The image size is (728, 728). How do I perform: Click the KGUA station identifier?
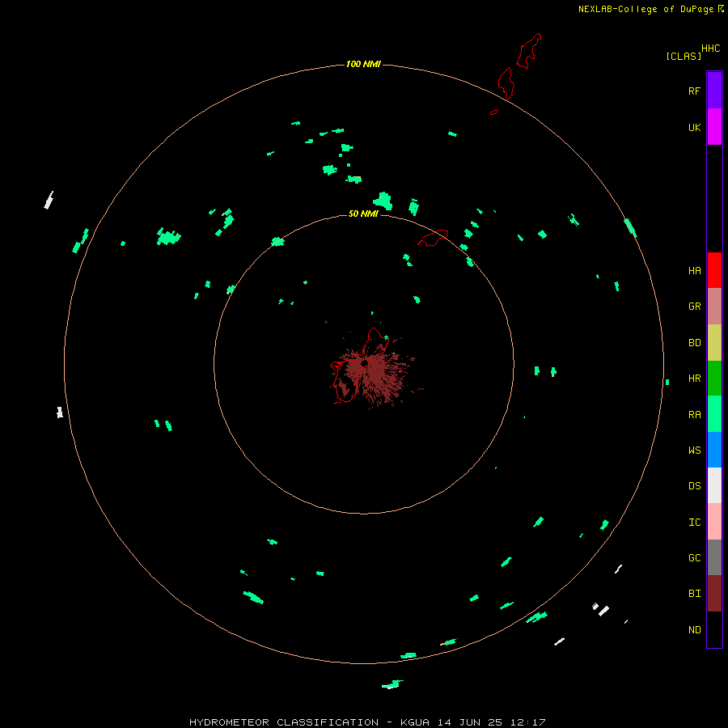[415, 722]
